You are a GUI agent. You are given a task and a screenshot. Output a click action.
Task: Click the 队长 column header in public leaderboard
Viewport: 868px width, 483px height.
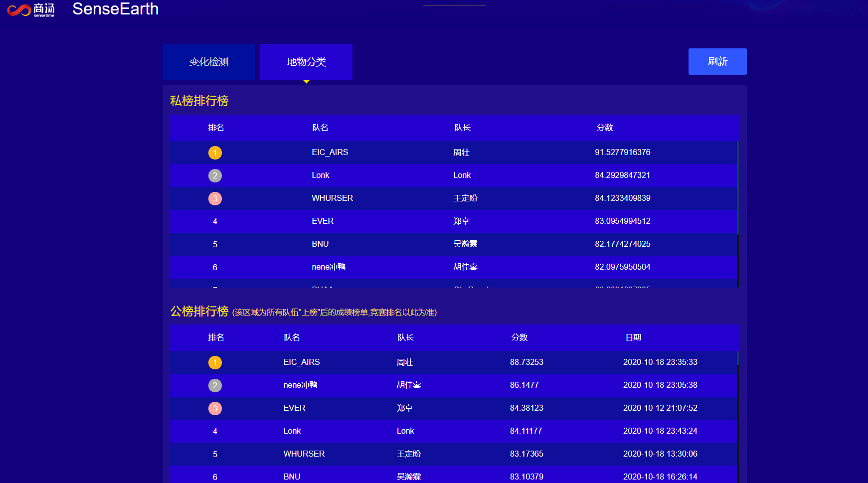pyautogui.click(x=405, y=337)
